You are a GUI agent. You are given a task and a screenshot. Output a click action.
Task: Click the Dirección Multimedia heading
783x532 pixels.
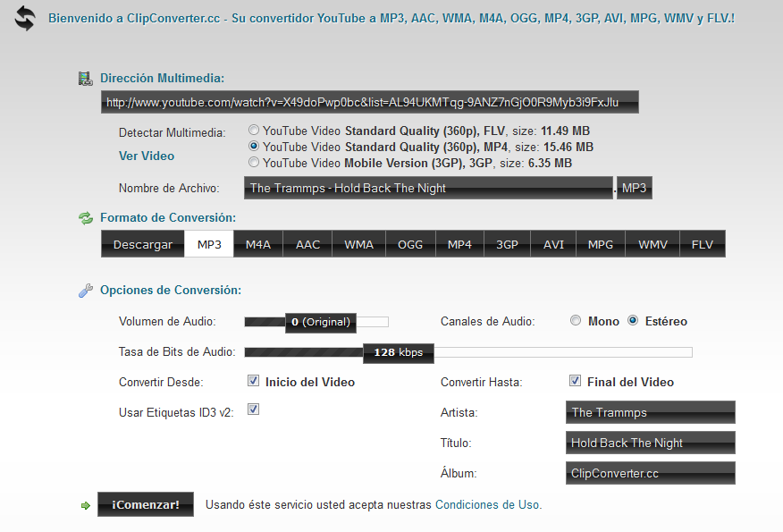click(163, 79)
